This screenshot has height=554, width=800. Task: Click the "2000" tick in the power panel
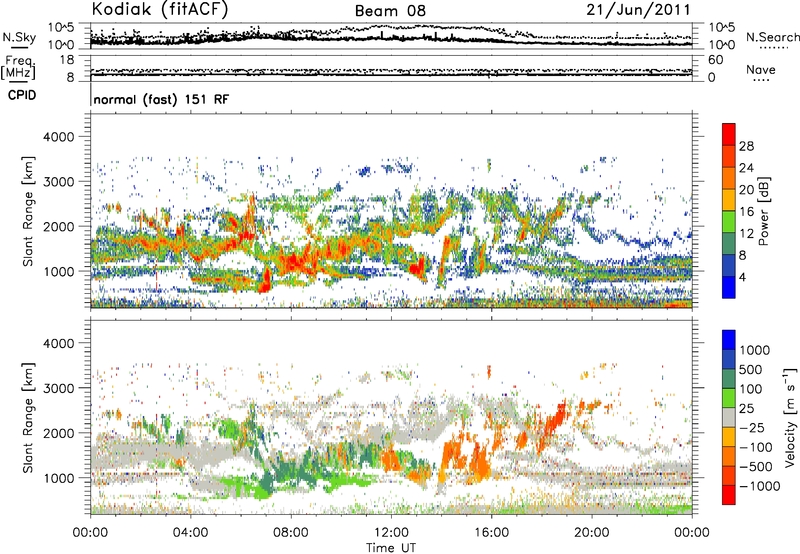pos(58,226)
